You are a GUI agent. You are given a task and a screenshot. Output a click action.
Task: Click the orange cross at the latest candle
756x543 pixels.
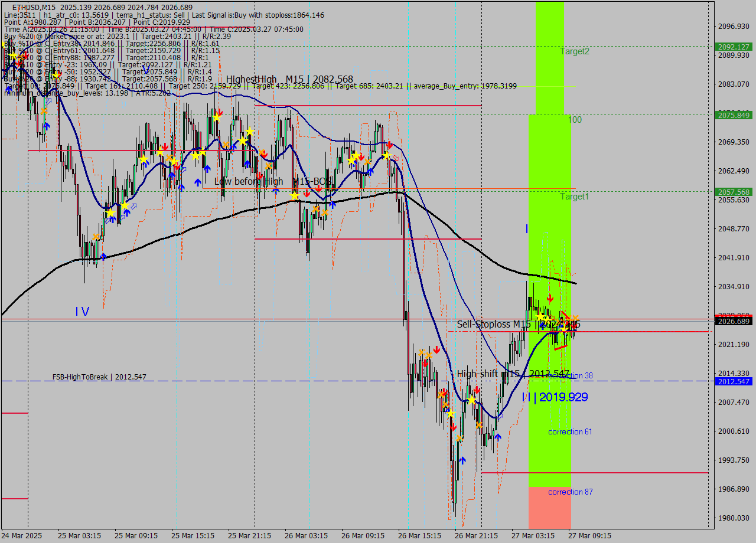point(575,319)
